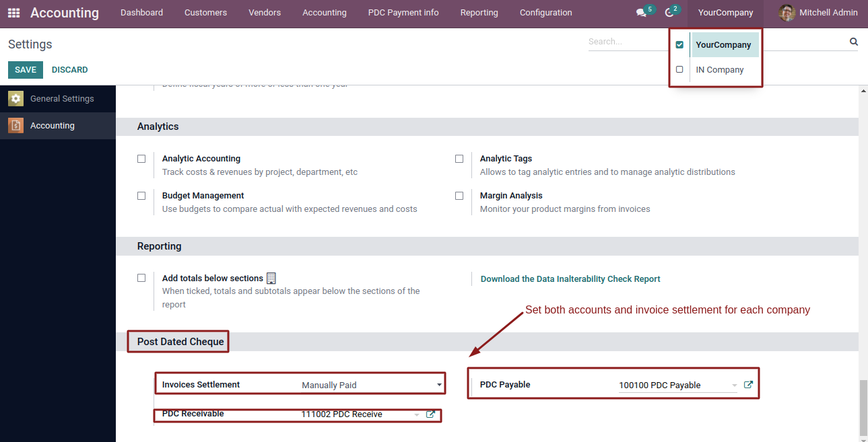Click the Accounting sidebar app icon
Screen dimensions: 868x442
[15, 125]
